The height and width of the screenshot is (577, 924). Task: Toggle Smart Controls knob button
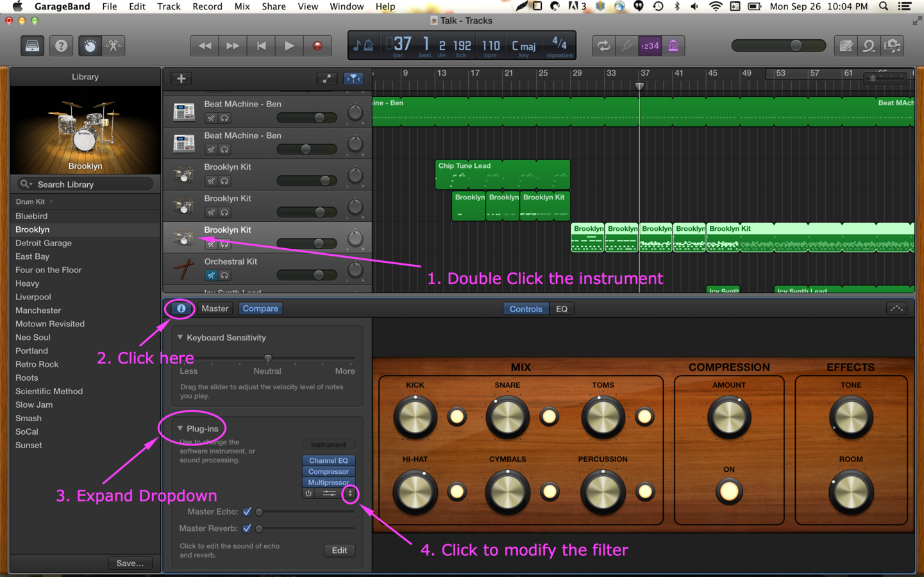coord(90,46)
